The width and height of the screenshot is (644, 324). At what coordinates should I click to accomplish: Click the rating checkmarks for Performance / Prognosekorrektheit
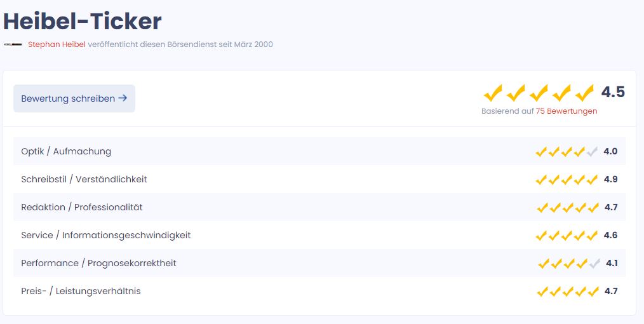(568, 264)
